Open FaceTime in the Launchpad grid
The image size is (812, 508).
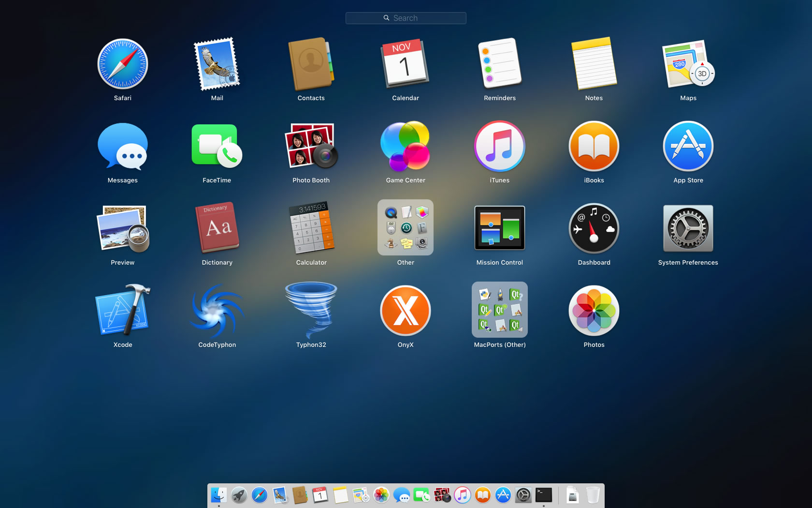click(x=217, y=146)
